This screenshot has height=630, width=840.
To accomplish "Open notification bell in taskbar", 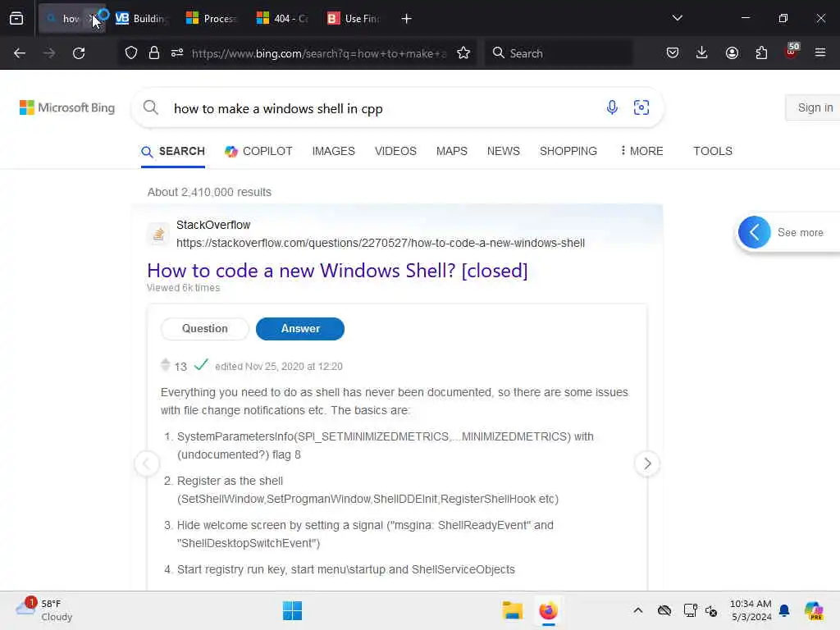I will coord(784,610).
